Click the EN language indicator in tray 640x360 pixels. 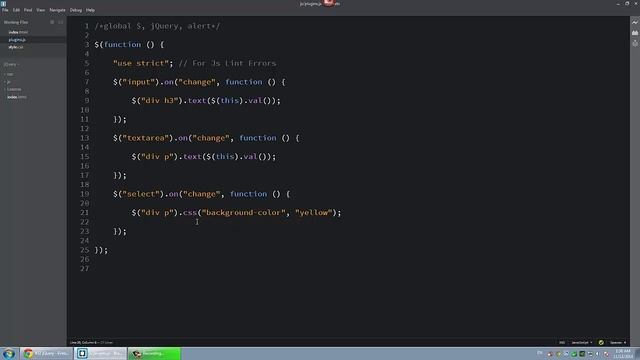click(x=540, y=353)
